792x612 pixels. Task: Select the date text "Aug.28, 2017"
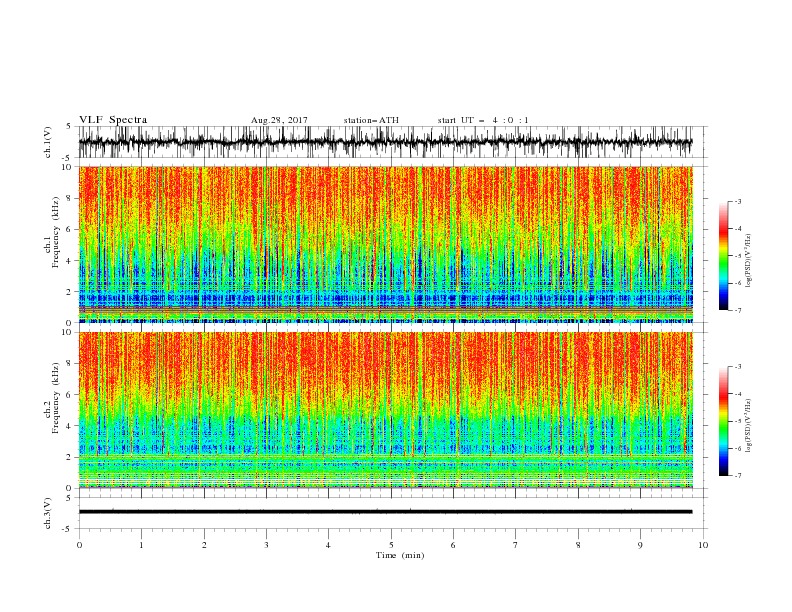279,120
